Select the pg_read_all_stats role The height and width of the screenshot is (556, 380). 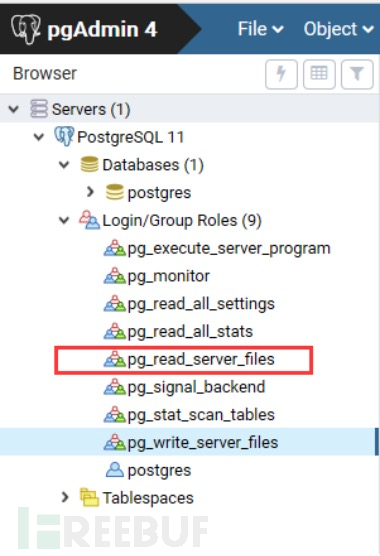[x=190, y=332]
